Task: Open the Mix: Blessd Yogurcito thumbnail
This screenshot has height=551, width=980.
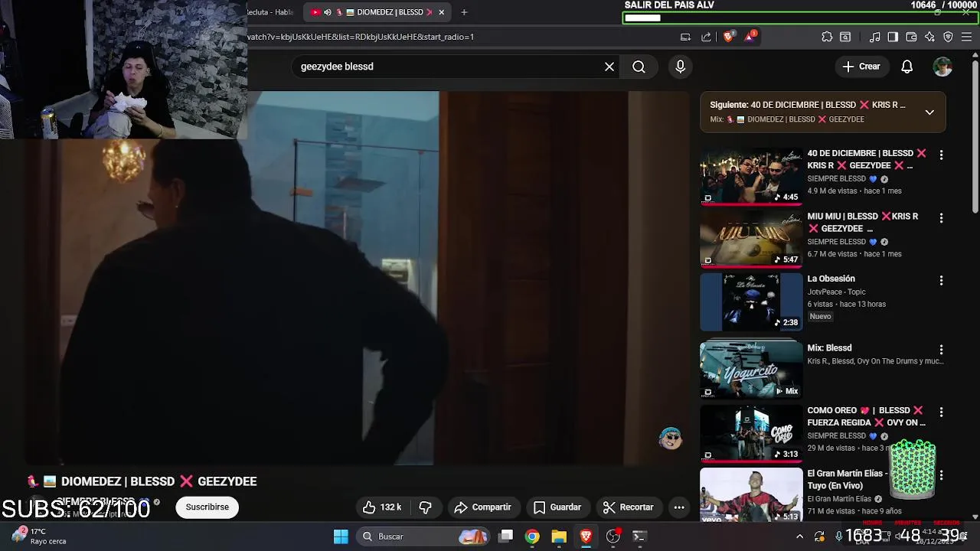Action: point(751,369)
